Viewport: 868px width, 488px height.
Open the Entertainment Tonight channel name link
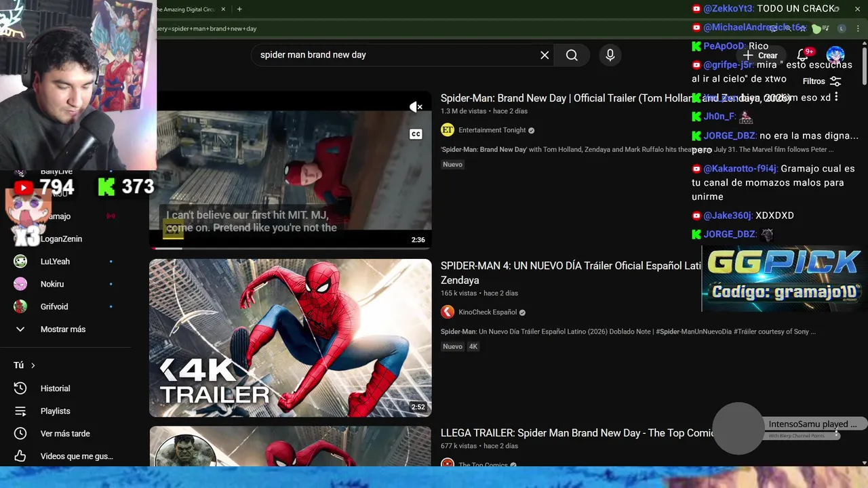(492, 130)
